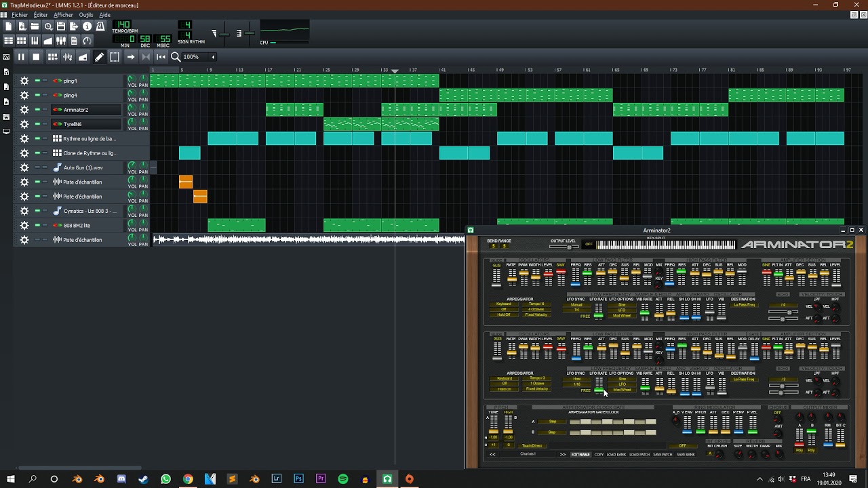Show the Beat+Bassline Editor icon

point(22,41)
